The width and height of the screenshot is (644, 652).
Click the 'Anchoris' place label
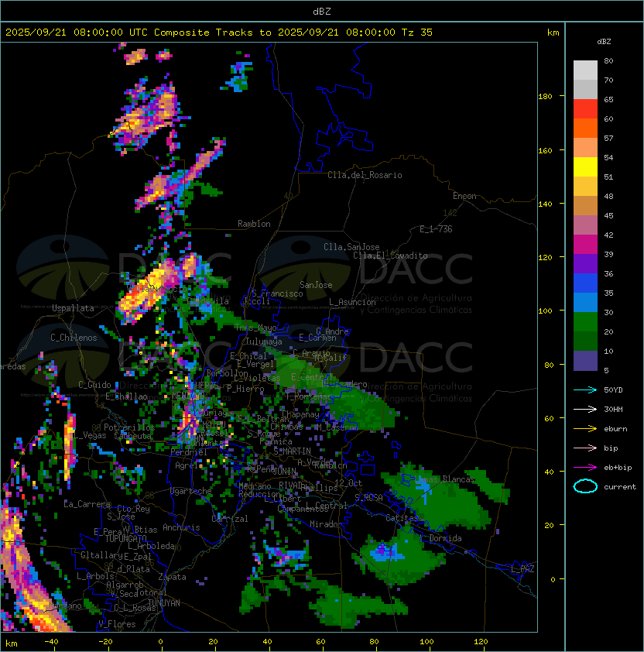181,527
